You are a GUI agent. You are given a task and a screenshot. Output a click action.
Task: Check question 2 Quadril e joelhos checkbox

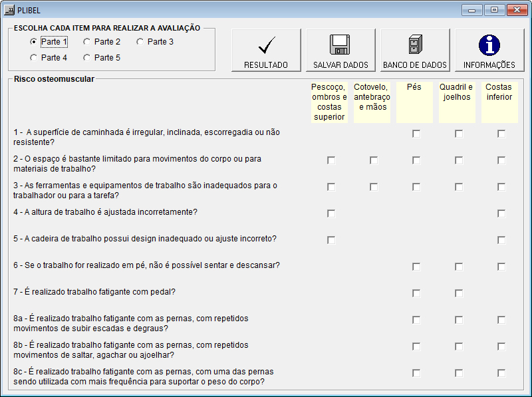459,160
